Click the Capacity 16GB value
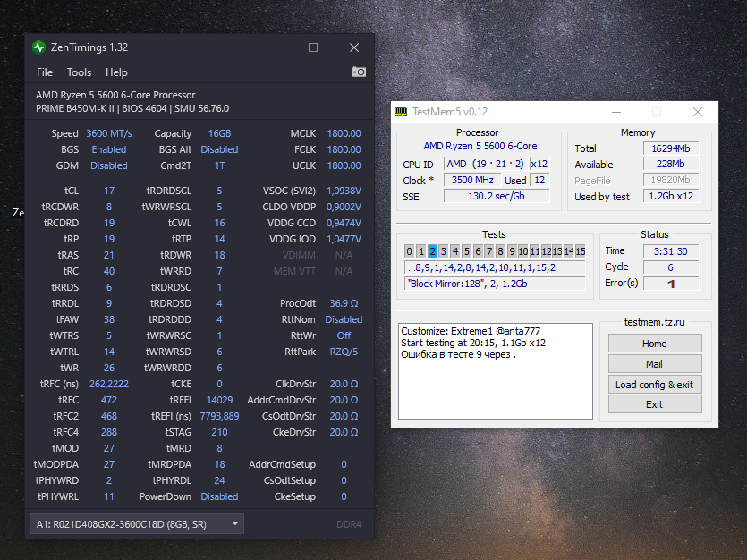This screenshot has width=747, height=560. 219,134
